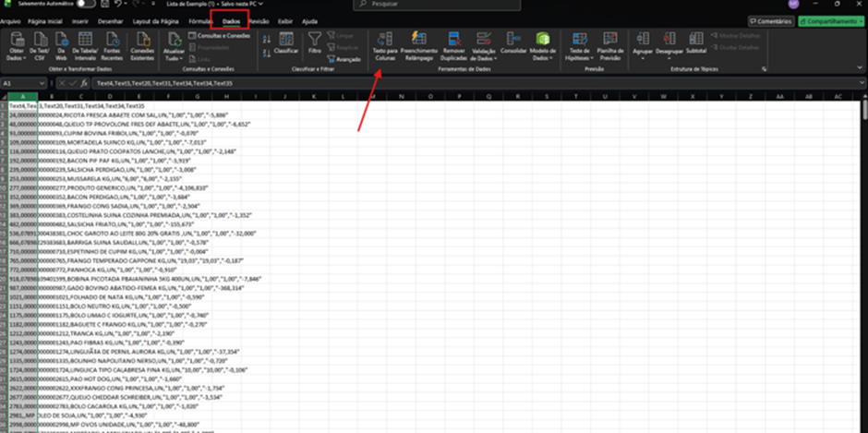The height and width of the screenshot is (433, 868).
Task: Import data using De Text/CSV
Action: [40, 46]
